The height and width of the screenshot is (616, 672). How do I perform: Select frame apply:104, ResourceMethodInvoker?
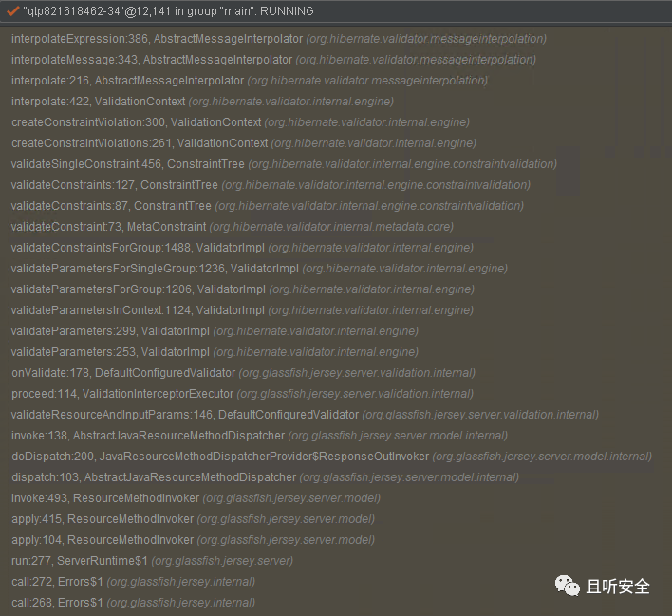[x=194, y=540]
